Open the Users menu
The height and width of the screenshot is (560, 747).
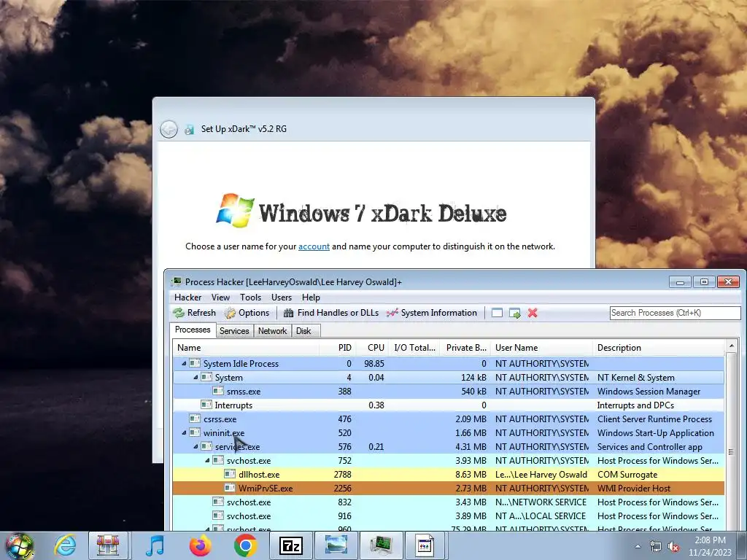pyautogui.click(x=282, y=297)
